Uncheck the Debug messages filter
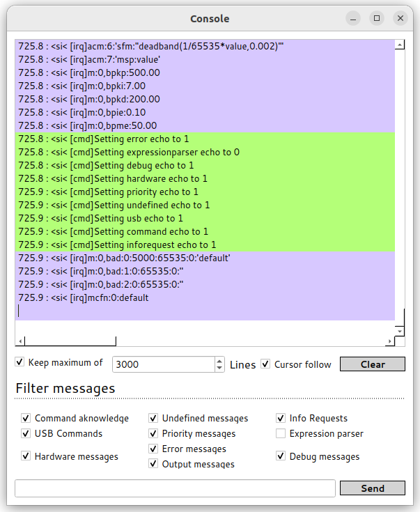 click(x=281, y=456)
